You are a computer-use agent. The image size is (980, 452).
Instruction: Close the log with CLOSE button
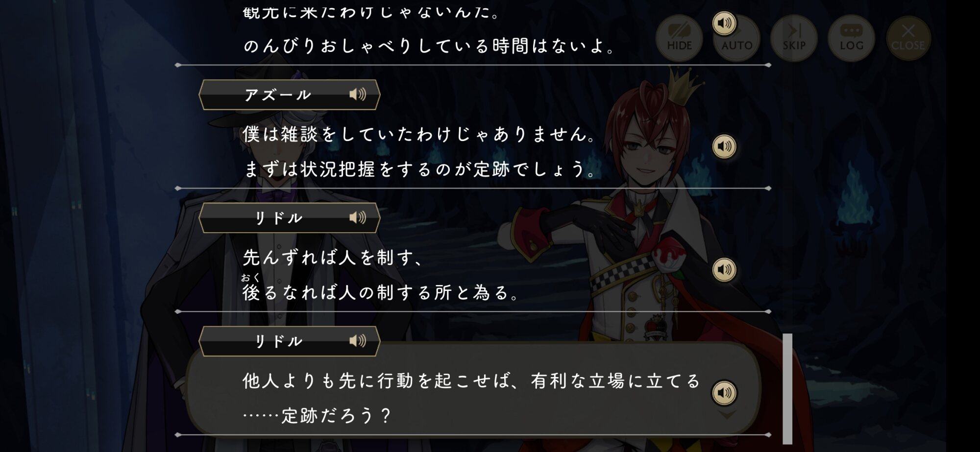pyautogui.click(x=908, y=38)
